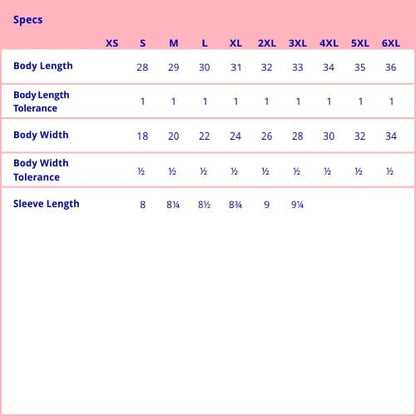Click Body Width value 34 for 6XL
Screen dimensions: 416x416
[x=391, y=136]
